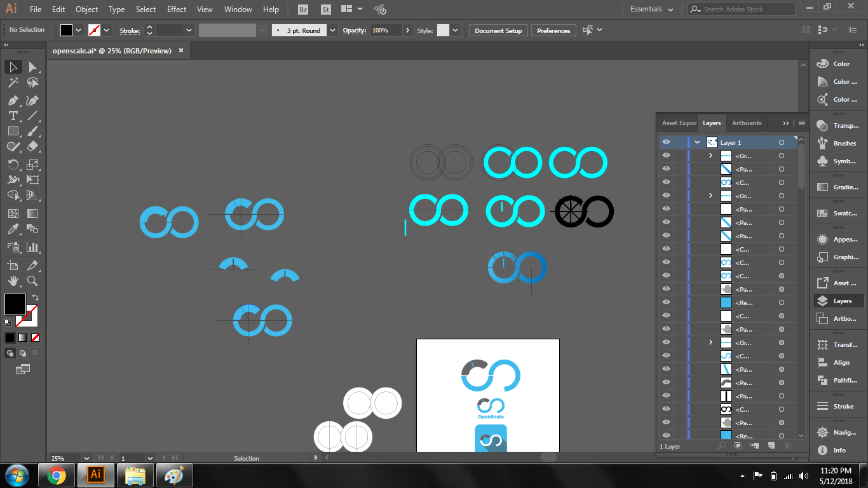Select the Pen tool

pos(13,100)
